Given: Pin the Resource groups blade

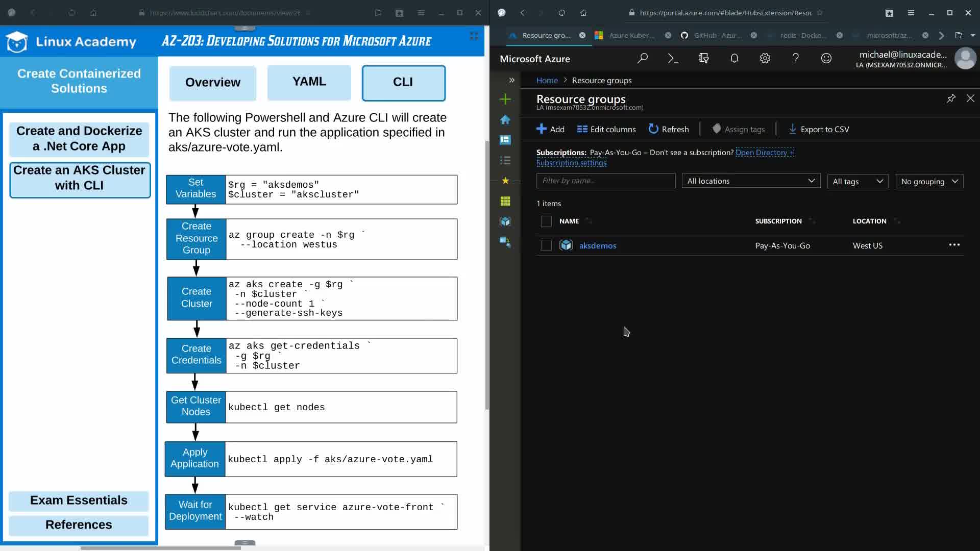Looking at the screenshot, I should click(x=950, y=99).
